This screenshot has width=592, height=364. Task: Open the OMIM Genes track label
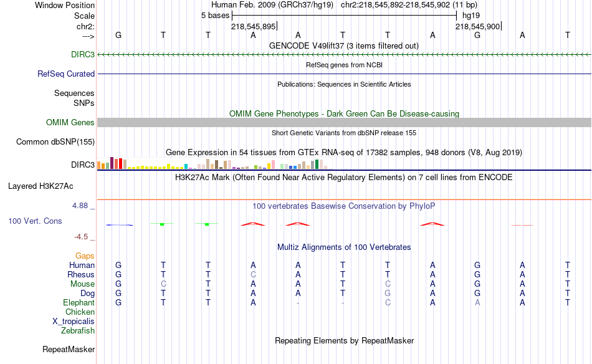click(70, 122)
